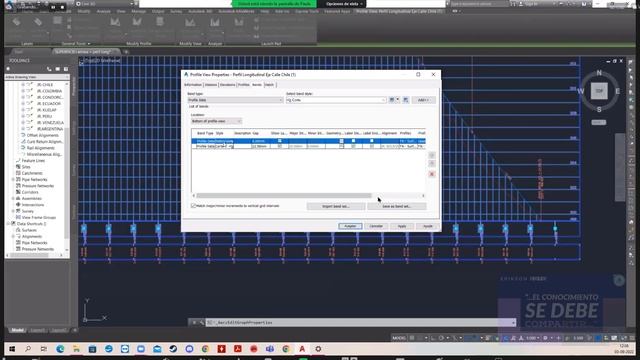Open the Windows Start menu
This screenshot has height=360, width=640.
point(12,349)
